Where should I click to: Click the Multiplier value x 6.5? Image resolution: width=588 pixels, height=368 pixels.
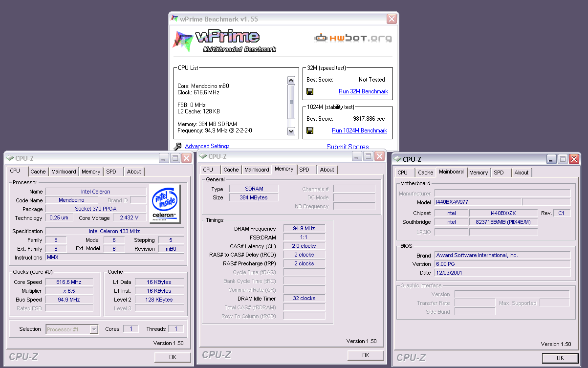(x=69, y=291)
